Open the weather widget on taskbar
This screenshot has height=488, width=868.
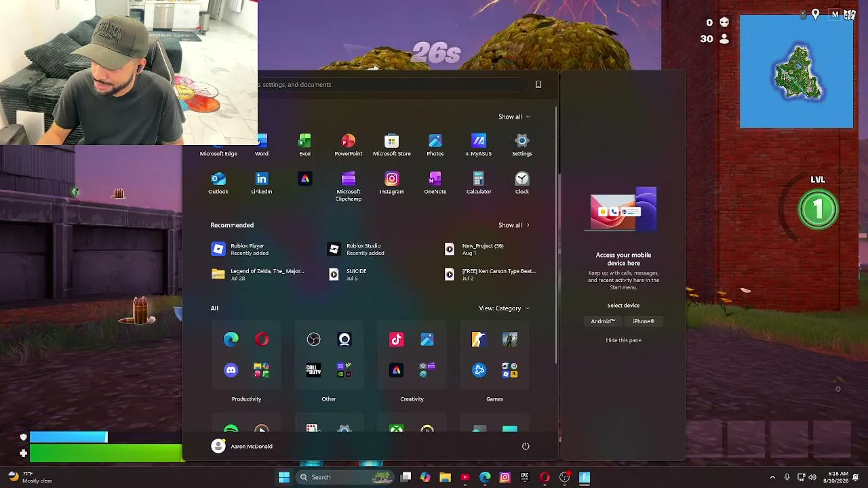(30, 477)
